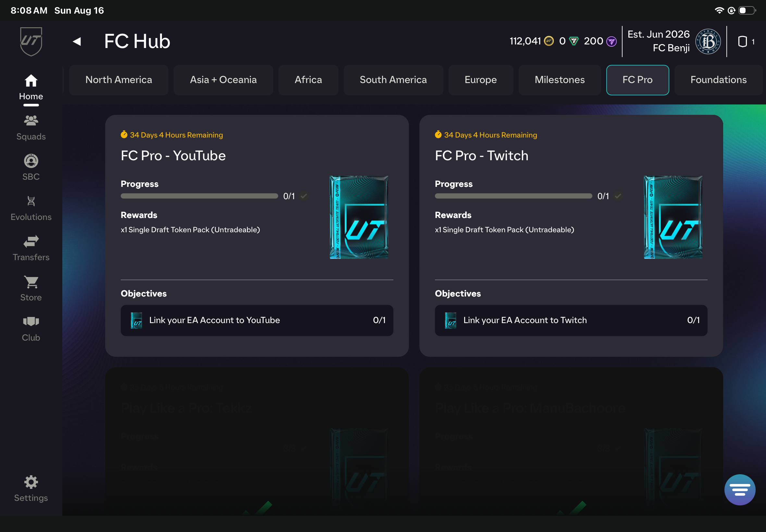Image resolution: width=766 pixels, height=532 pixels.
Task: Tap the UT shield logo
Action: coord(31,41)
